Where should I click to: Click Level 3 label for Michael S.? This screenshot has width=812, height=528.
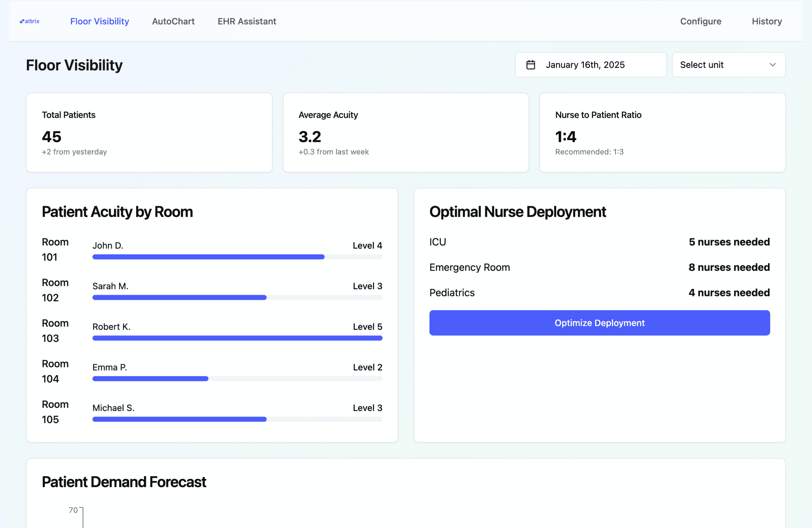[x=367, y=408]
